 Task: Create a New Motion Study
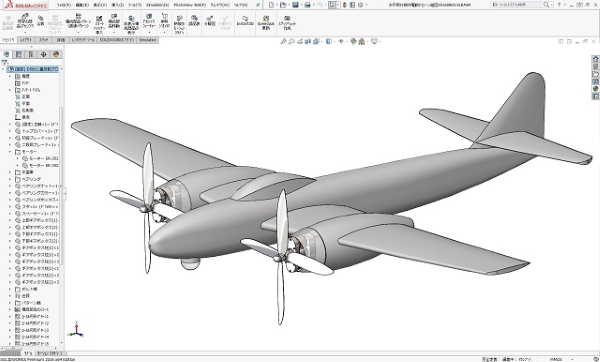179,25
